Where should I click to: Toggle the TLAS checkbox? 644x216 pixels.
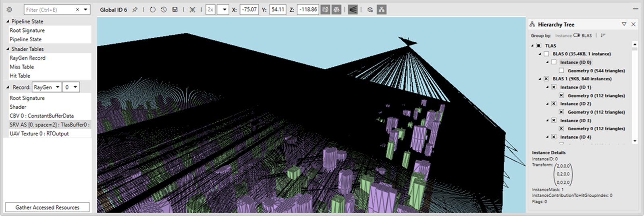tap(539, 46)
